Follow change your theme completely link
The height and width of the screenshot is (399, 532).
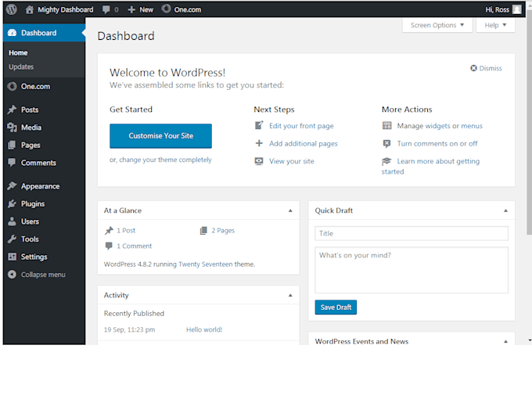[x=165, y=160]
